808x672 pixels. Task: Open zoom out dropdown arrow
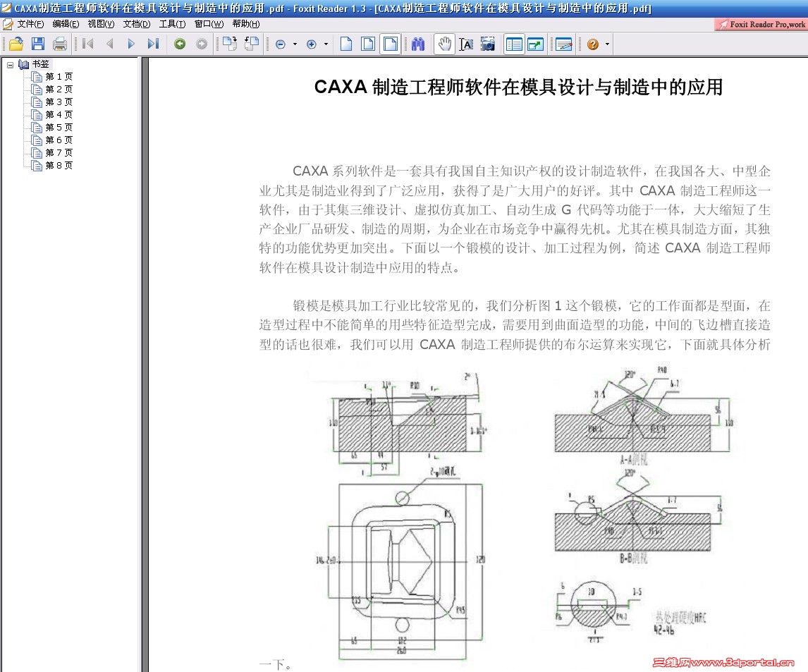[x=295, y=45]
